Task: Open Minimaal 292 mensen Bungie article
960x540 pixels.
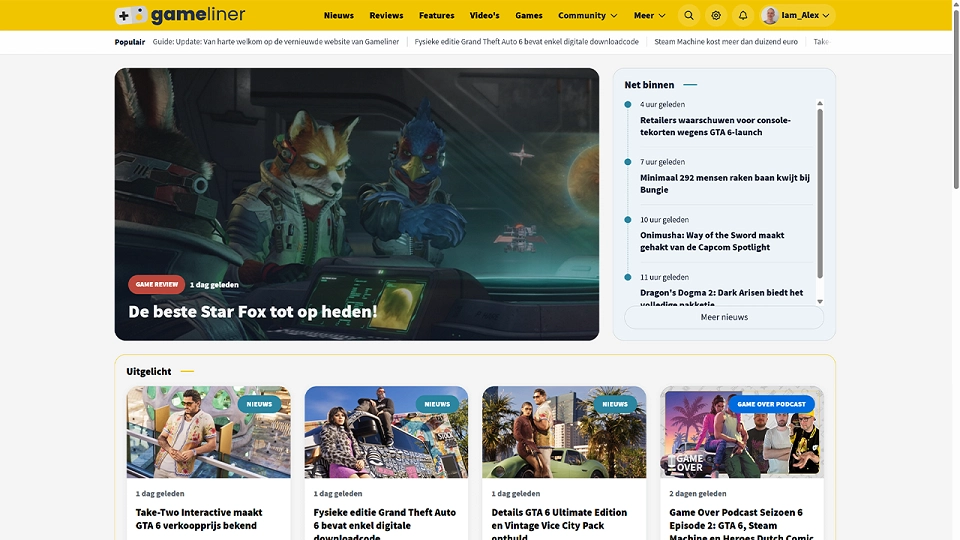Action: tap(725, 184)
